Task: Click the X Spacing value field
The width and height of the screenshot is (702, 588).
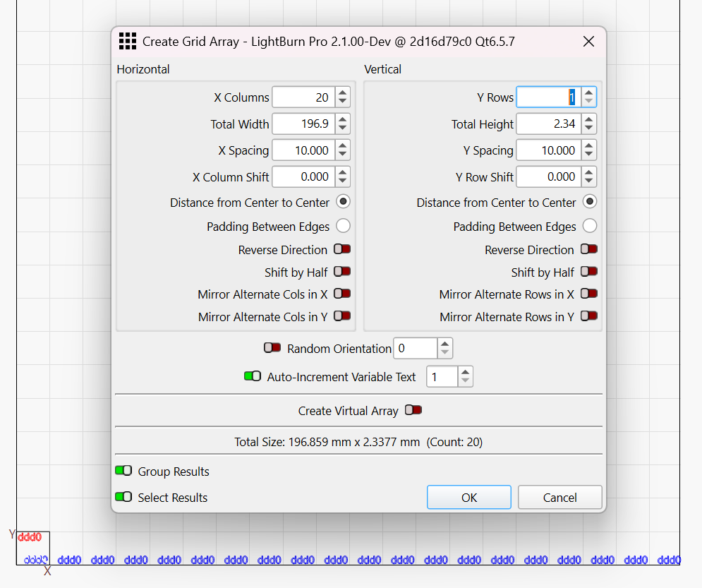Action: click(303, 150)
